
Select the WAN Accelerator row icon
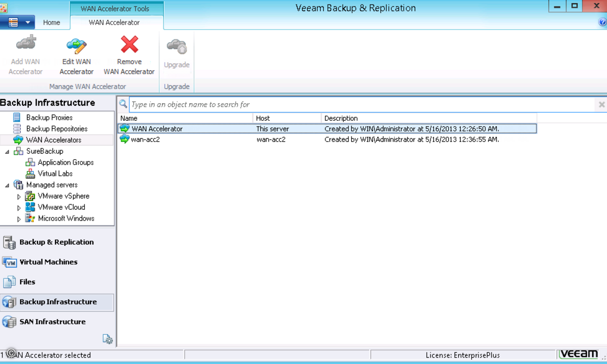click(x=124, y=129)
